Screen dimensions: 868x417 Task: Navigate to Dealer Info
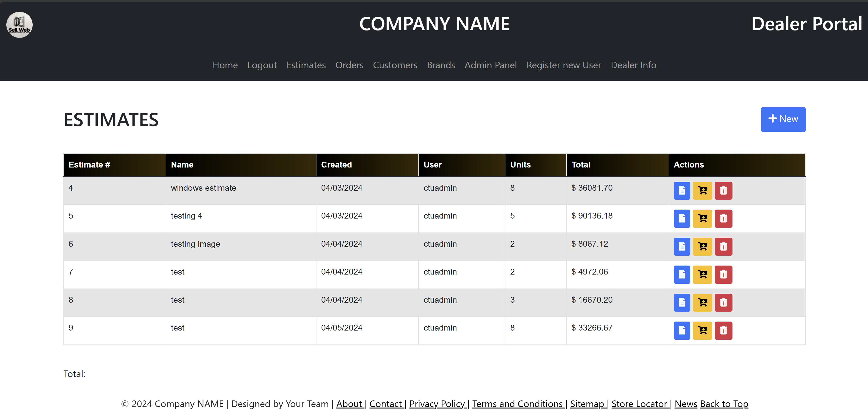pyautogui.click(x=633, y=65)
